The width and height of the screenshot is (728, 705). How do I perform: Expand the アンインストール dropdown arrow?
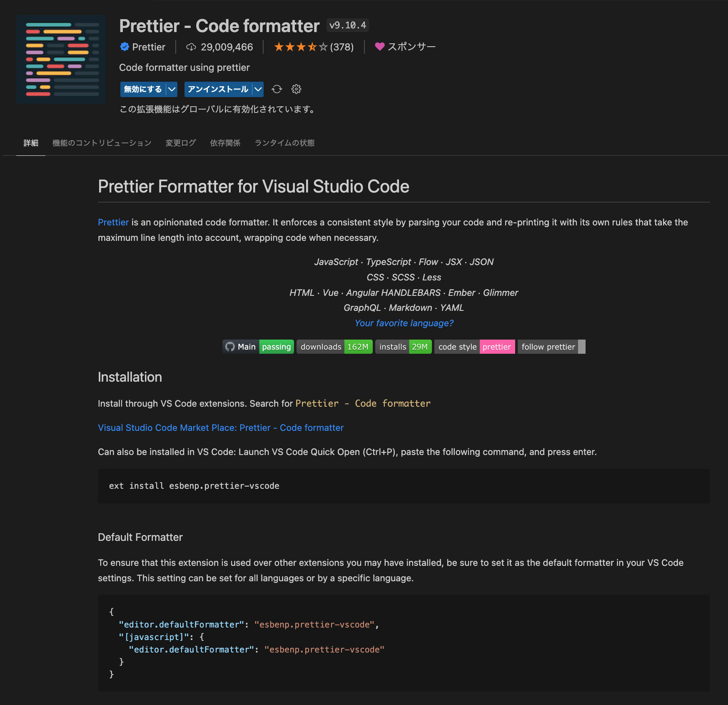pos(258,89)
